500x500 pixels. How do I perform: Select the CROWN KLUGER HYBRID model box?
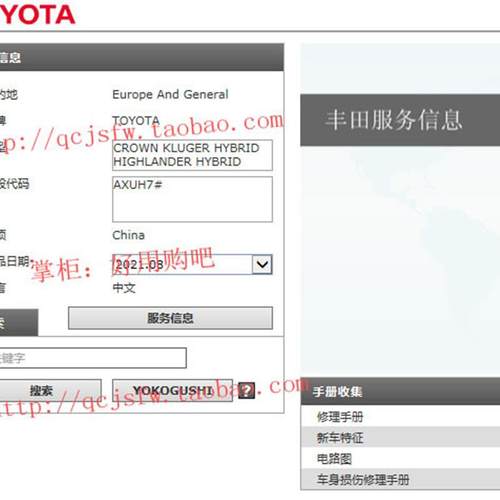192,155
